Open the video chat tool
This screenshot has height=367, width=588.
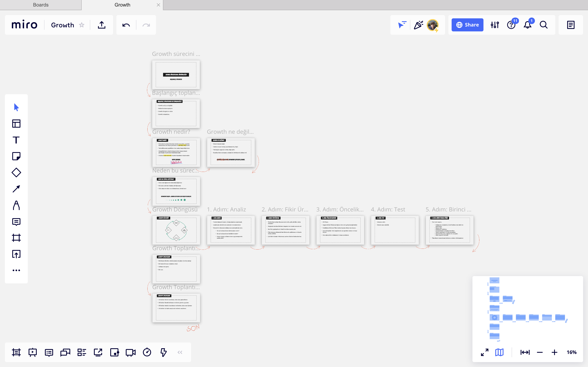click(130, 352)
